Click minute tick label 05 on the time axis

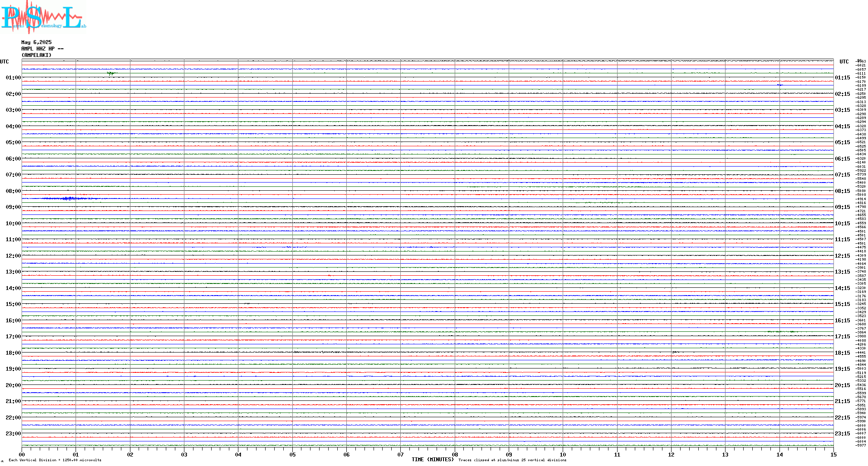[292, 454]
